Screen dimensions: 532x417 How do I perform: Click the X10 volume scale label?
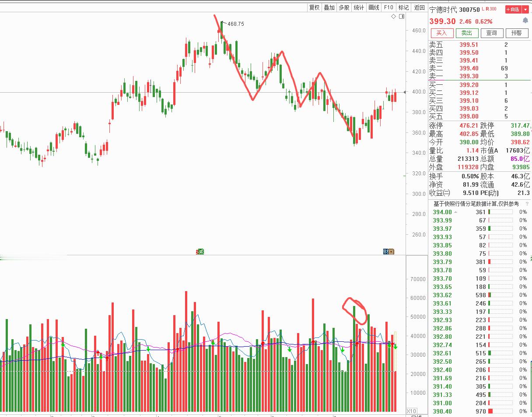[411, 411]
